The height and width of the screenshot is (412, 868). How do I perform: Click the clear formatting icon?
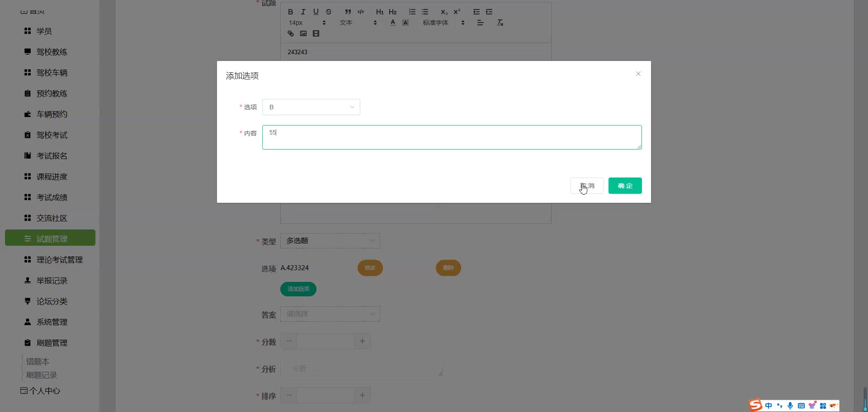tap(500, 23)
